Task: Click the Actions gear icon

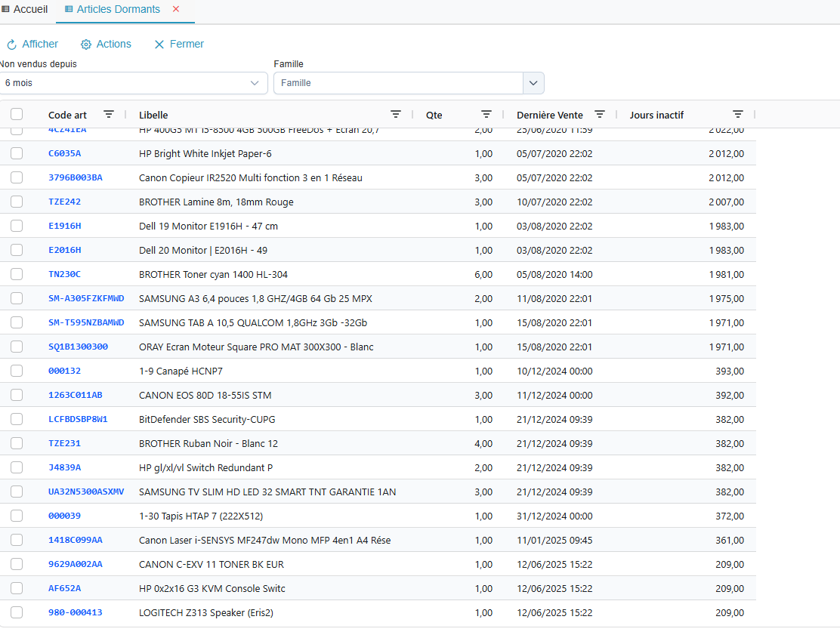Action: tap(86, 45)
